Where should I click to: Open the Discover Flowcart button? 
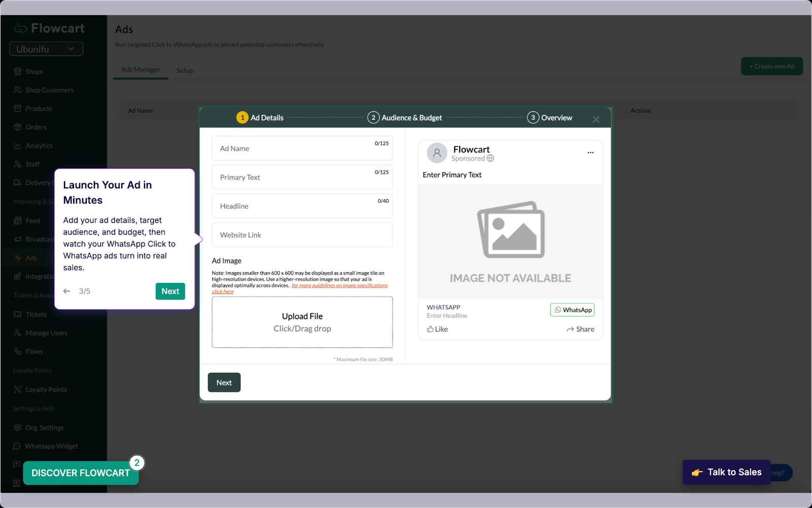point(81,473)
